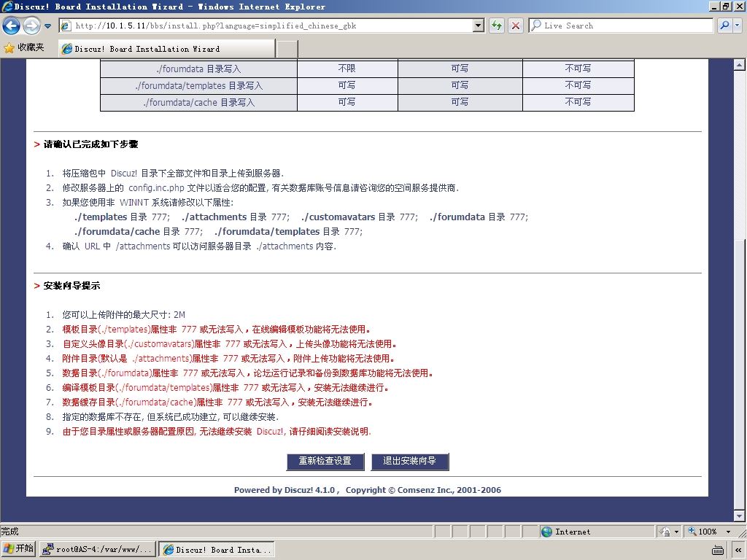
Task: Refresh the page with green arrows icon
Action: click(x=497, y=26)
